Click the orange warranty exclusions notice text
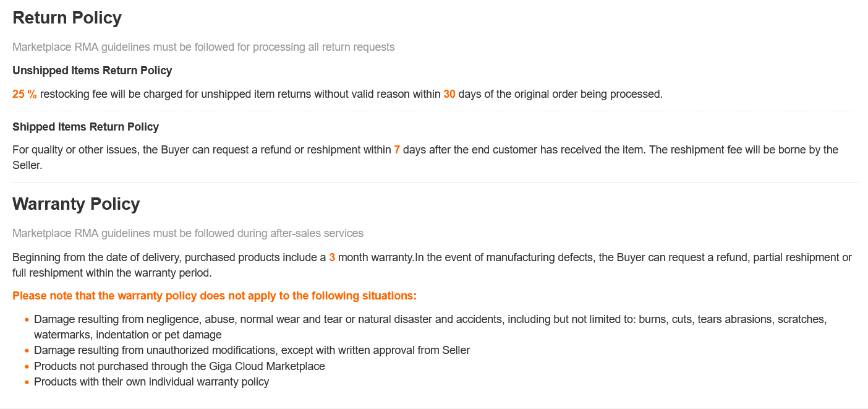Viewport: 868px width, 409px height. click(215, 296)
